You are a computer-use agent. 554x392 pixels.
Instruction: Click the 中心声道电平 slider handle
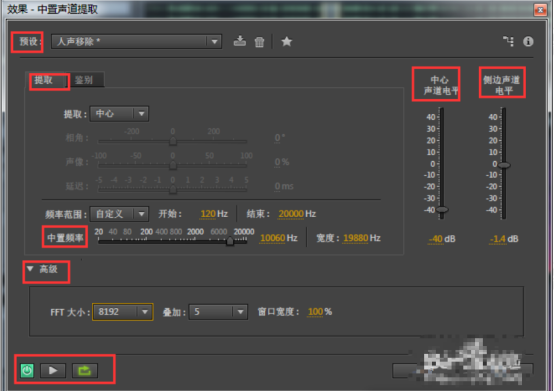click(x=442, y=210)
